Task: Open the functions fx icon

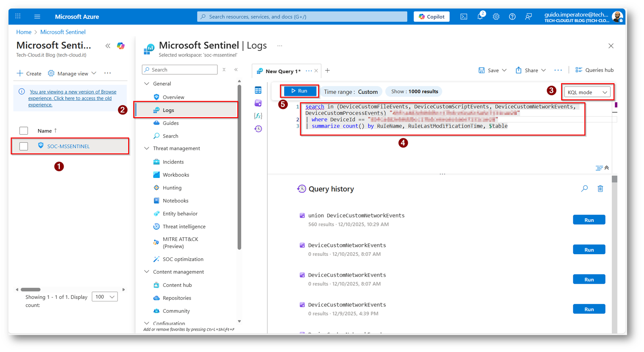Action: click(258, 116)
